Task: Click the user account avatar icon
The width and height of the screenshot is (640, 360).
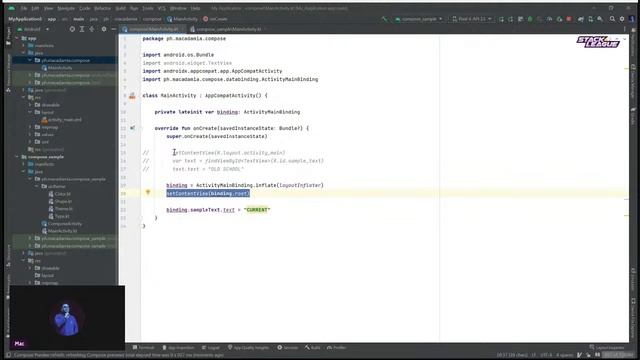Action: pos(632,19)
